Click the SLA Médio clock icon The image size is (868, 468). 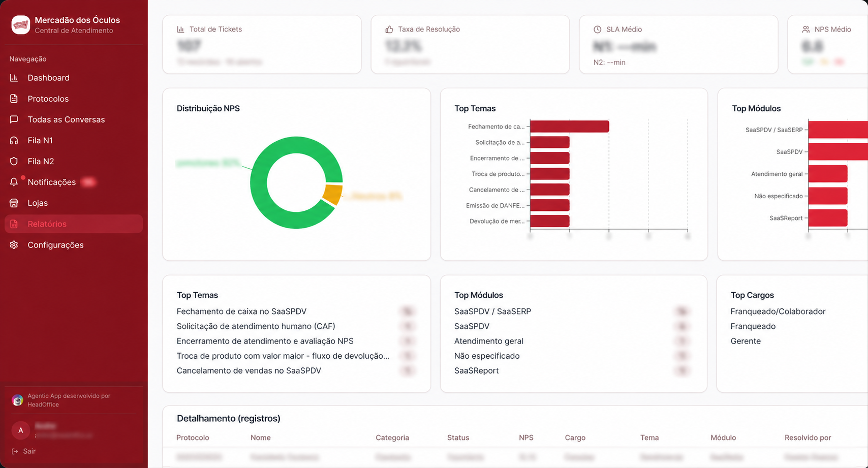point(597,29)
